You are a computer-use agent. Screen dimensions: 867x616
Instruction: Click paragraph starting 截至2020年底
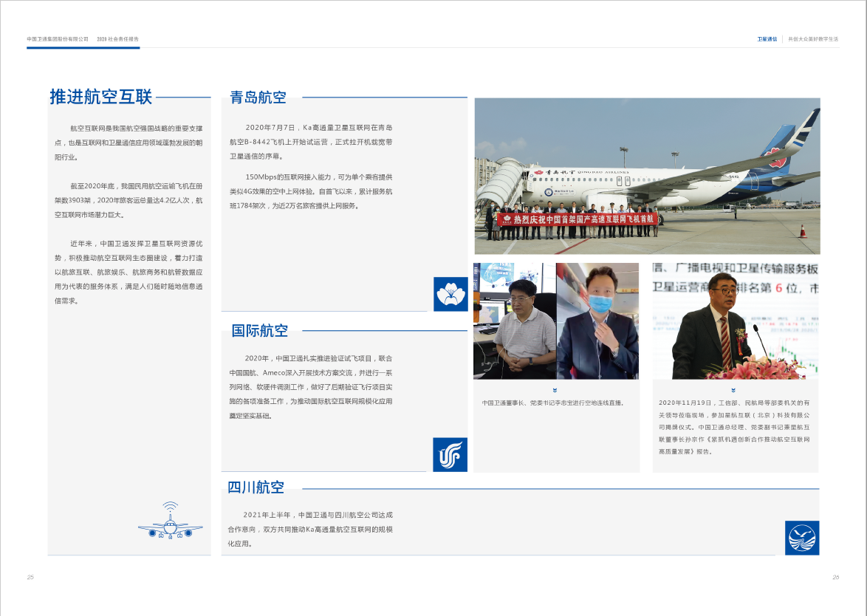click(128, 200)
